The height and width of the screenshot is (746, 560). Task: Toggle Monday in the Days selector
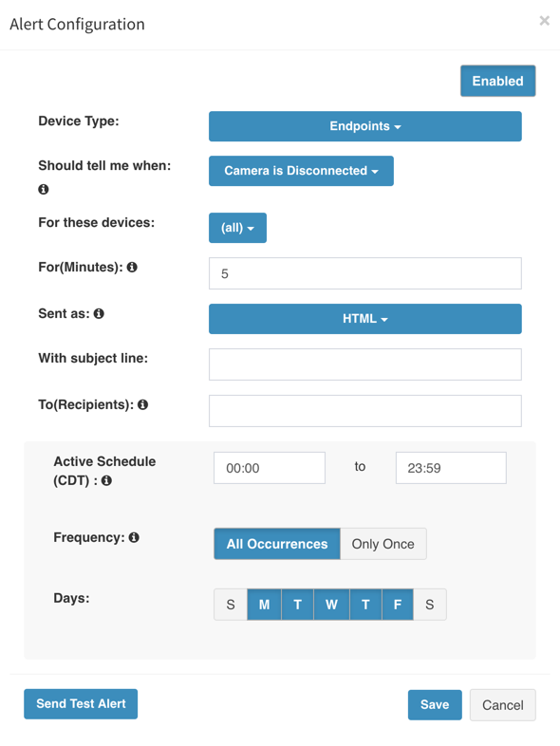tap(264, 605)
